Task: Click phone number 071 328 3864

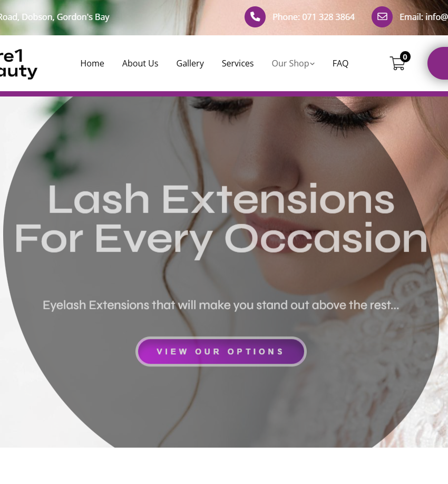Action: pyautogui.click(x=314, y=17)
